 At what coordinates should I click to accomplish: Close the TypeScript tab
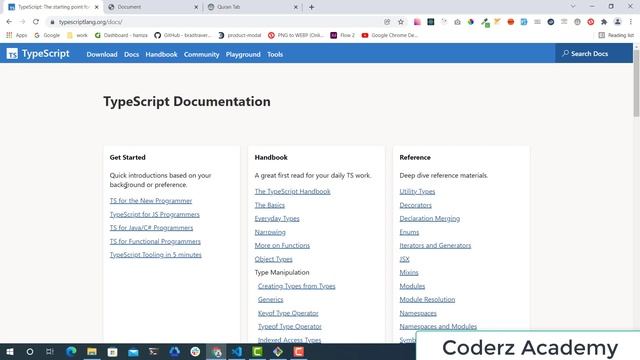click(97, 7)
